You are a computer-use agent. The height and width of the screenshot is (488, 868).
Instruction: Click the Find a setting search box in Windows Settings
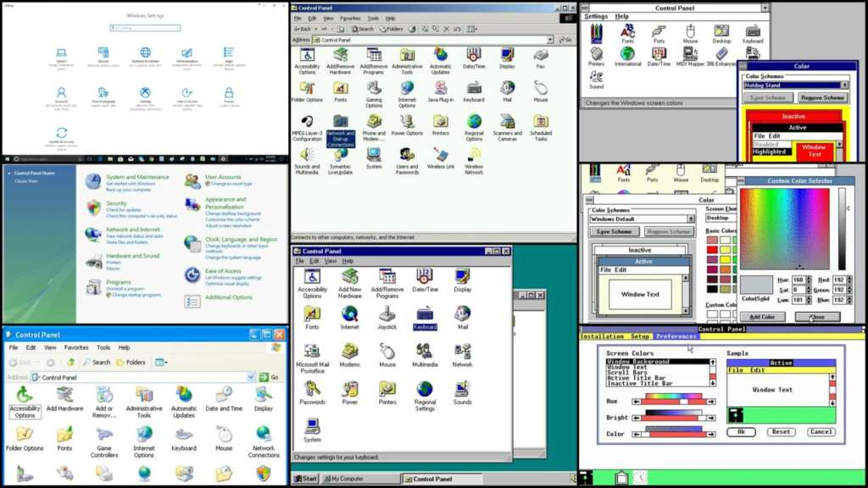pos(145,28)
